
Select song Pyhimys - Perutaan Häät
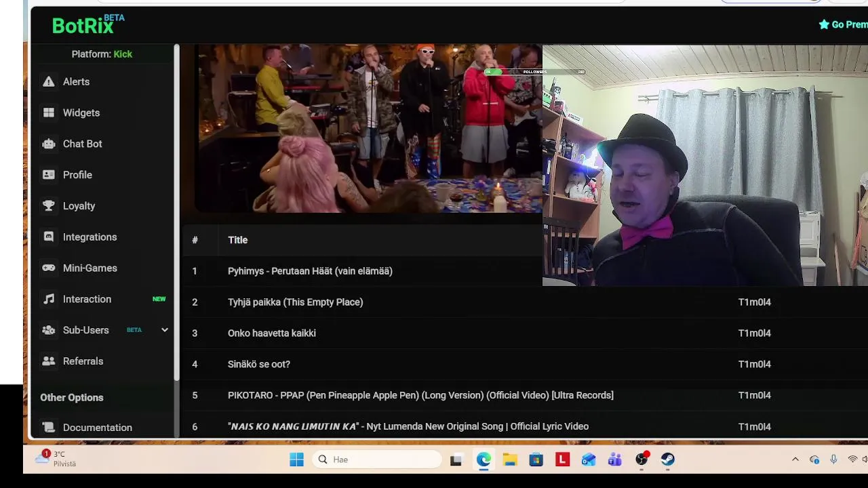click(x=310, y=271)
